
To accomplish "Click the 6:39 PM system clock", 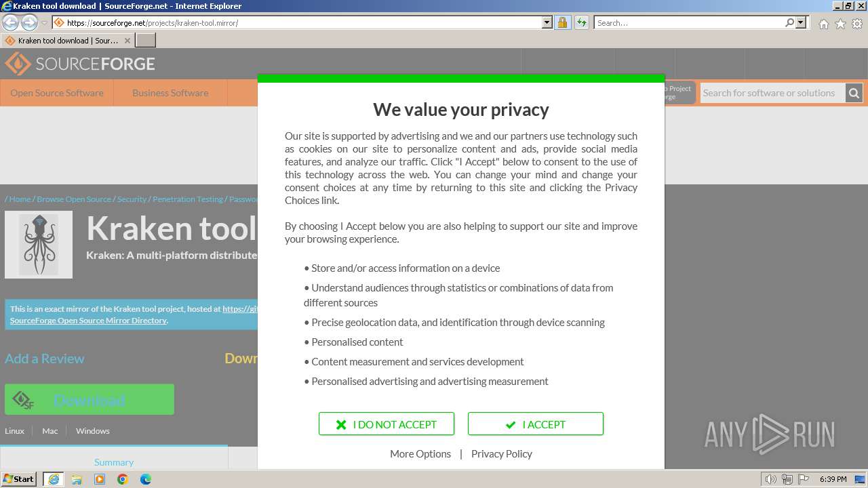I will 833,479.
